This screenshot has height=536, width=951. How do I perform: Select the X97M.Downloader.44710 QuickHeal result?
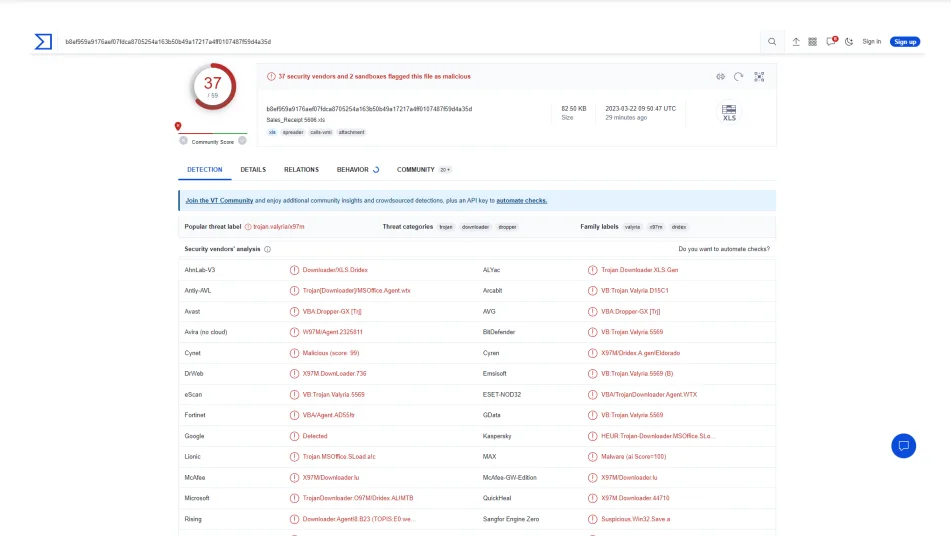click(x=635, y=498)
